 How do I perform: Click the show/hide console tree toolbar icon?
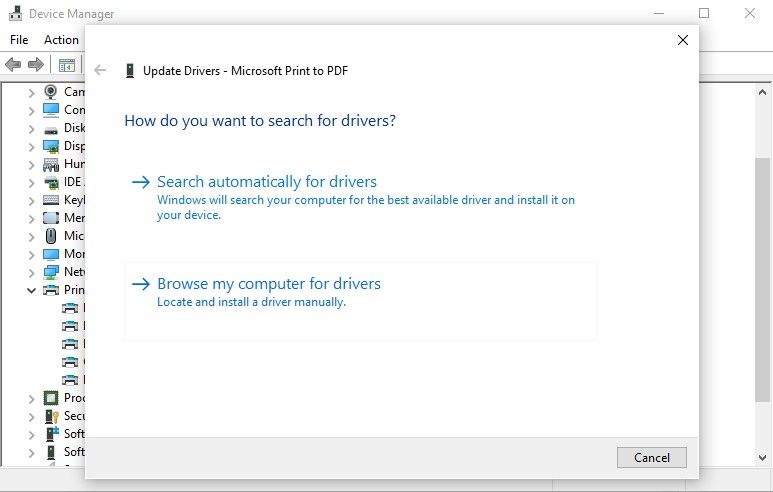click(x=67, y=65)
